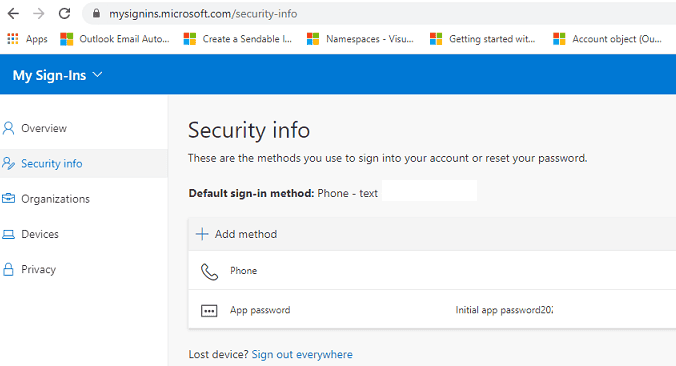Open the Apps grid icon
This screenshot has height=366, width=676.
tap(13, 39)
